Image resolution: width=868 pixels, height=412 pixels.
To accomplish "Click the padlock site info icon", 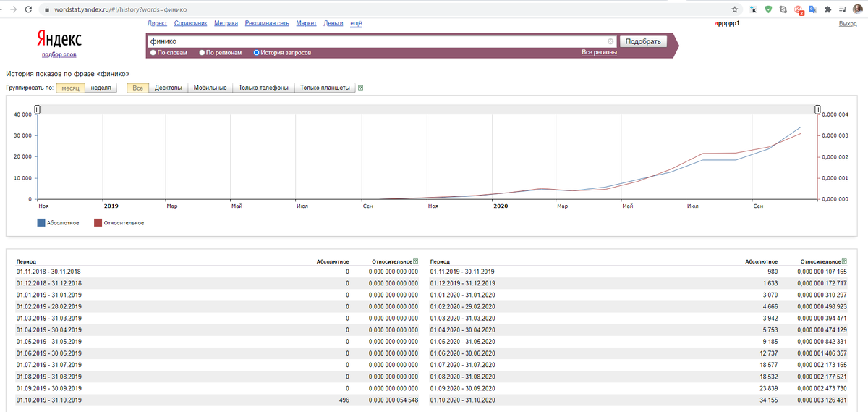I will click(x=47, y=10).
